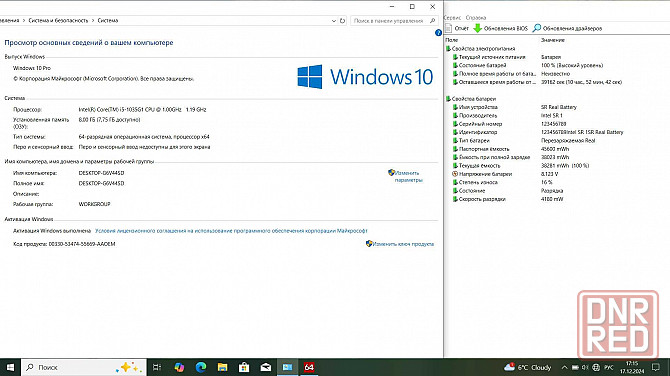
Task: Click the volume tray icon
Action: tap(585, 367)
